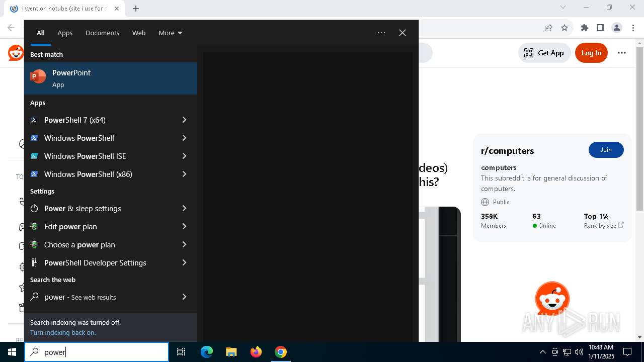Click the Reddit Log In button

coord(591,53)
